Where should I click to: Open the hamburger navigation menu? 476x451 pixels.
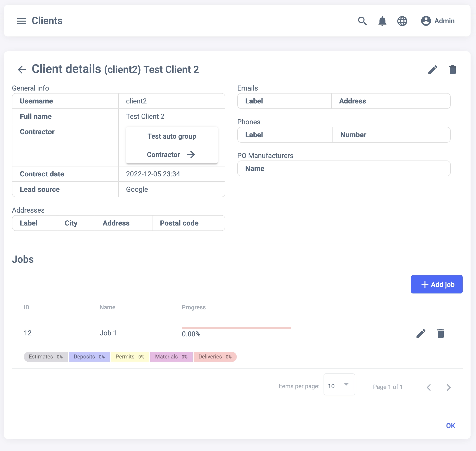[22, 21]
